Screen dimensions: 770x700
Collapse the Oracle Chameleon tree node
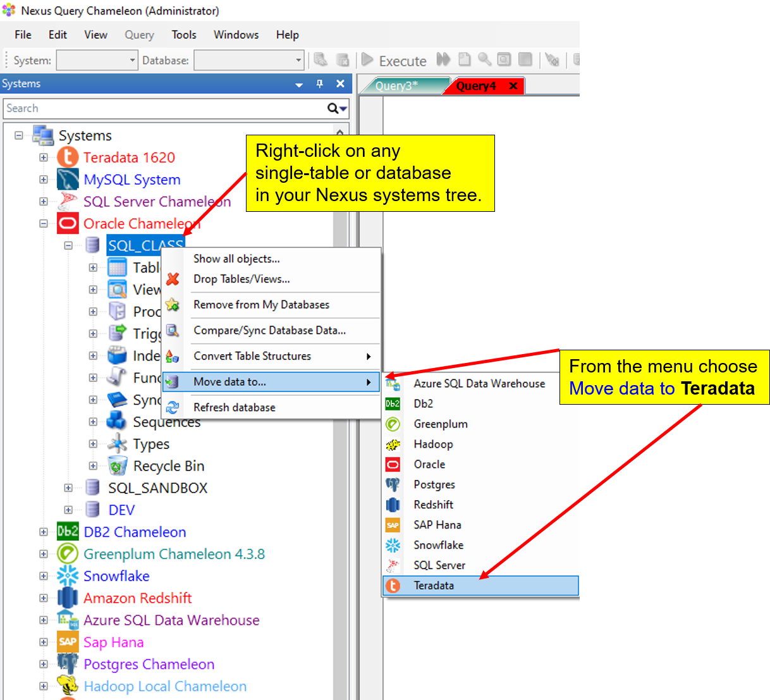[x=44, y=224]
